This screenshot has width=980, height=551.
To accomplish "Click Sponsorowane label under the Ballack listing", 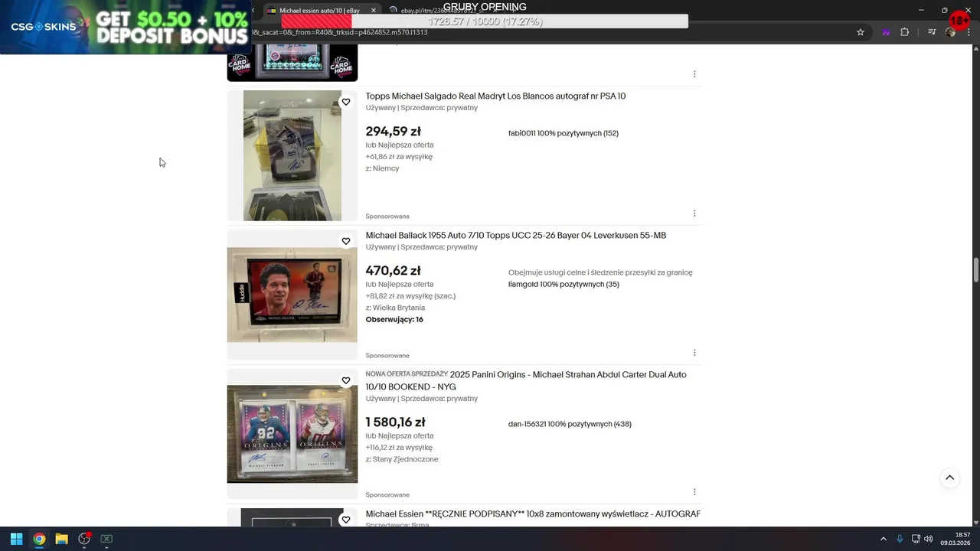I will click(x=387, y=356).
